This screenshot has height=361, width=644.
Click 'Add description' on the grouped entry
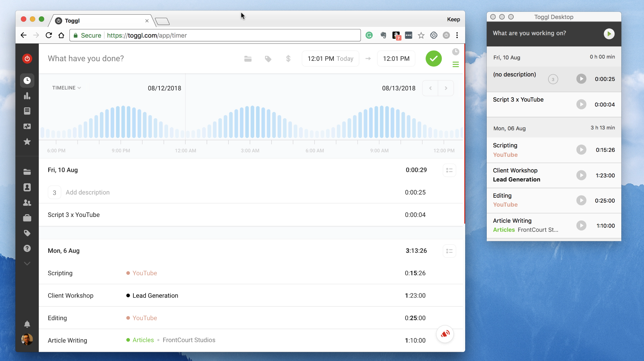(88, 193)
